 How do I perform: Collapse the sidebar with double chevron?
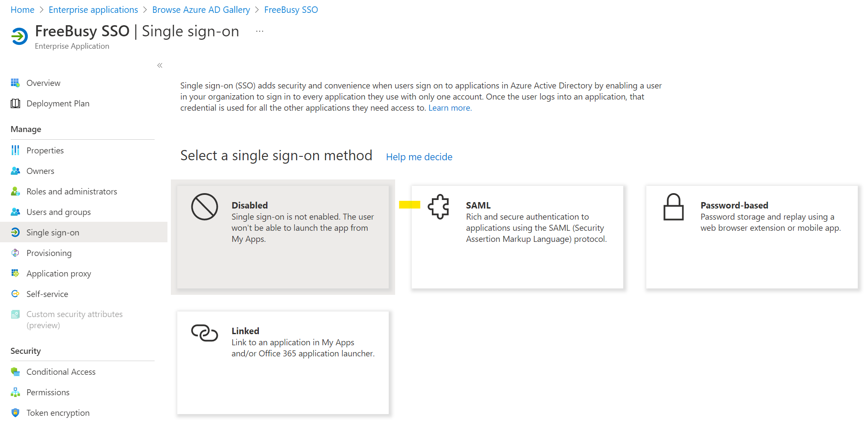point(160,65)
